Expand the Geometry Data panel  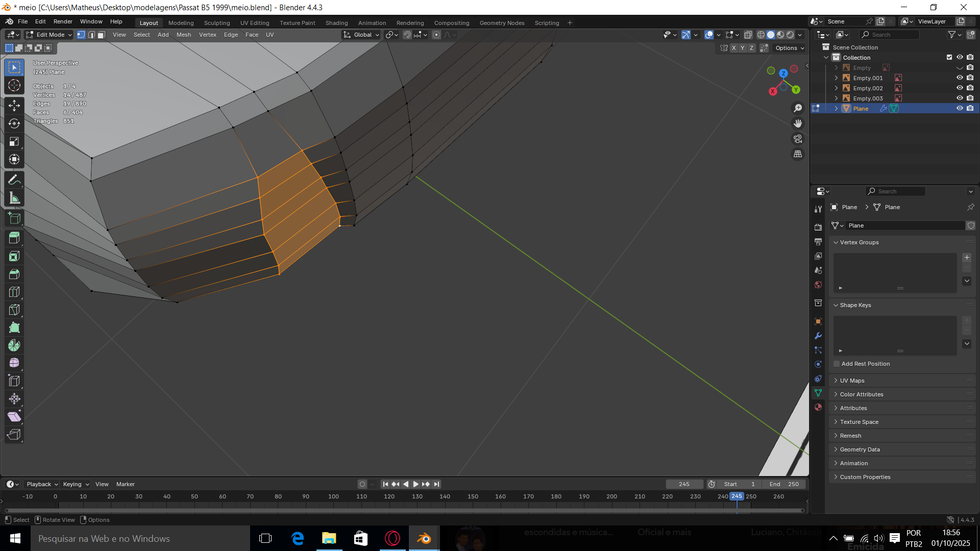pos(860,449)
